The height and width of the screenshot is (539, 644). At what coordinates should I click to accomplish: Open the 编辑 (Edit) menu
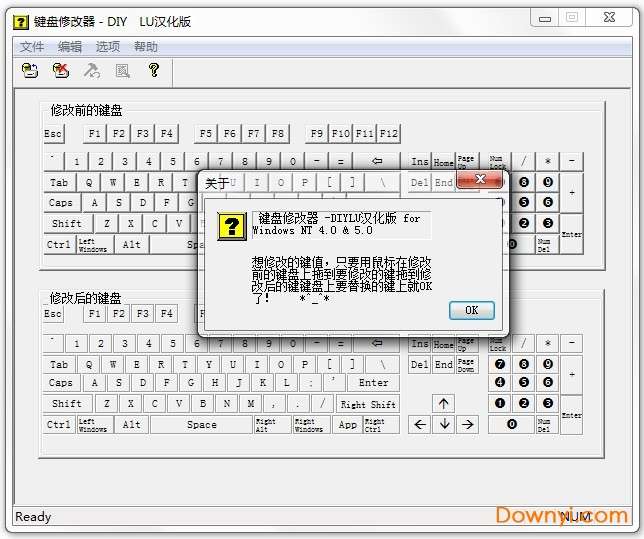point(70,47)
